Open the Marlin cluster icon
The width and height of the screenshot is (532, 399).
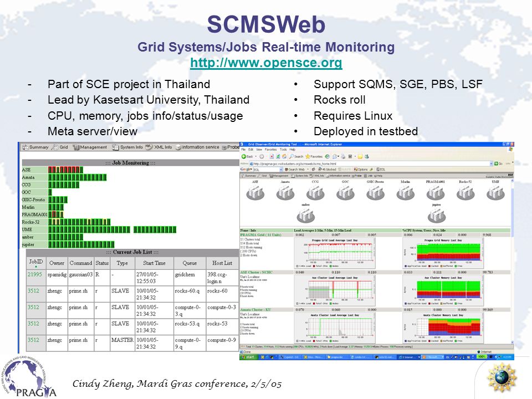(406, 193)
